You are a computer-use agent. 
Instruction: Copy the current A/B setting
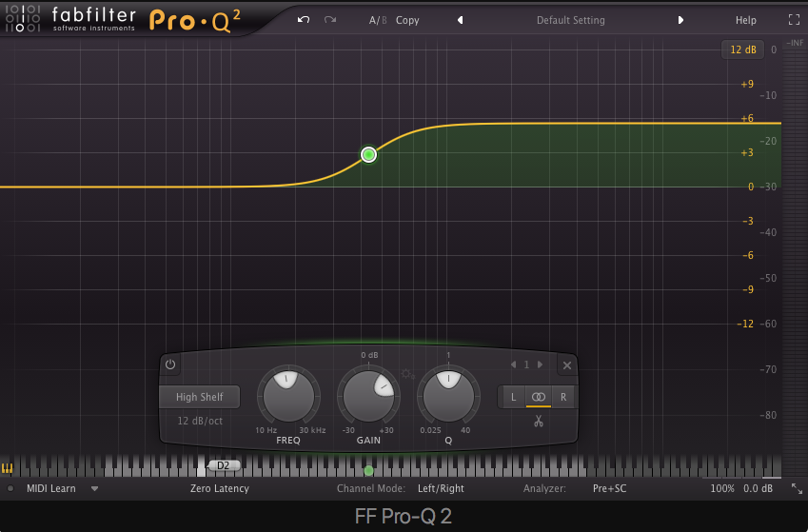[x=407, y=20]
